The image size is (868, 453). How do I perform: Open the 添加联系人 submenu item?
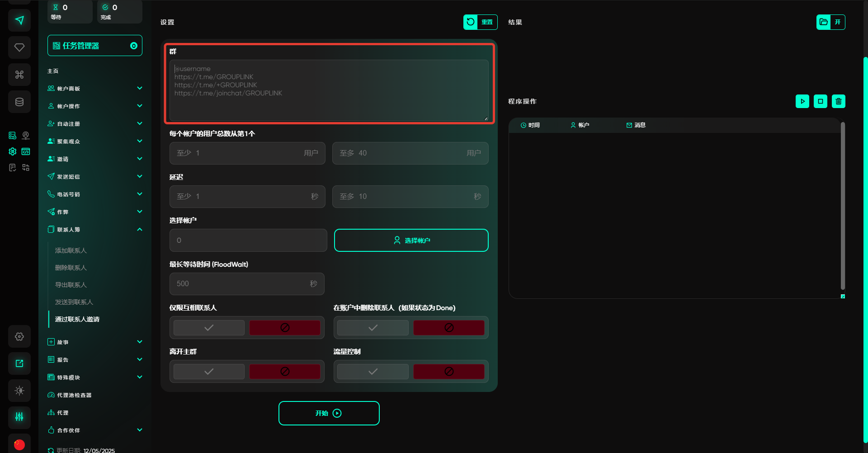(71, 250)
